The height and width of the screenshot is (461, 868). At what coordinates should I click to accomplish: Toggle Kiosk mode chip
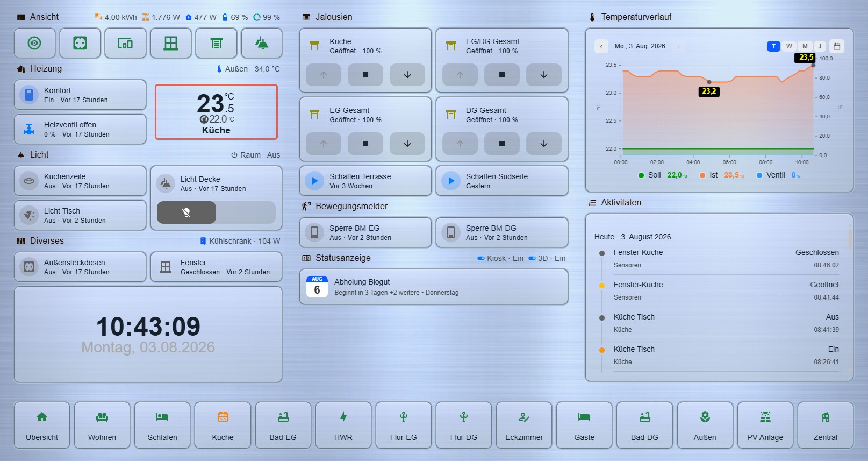click(500, 258)
